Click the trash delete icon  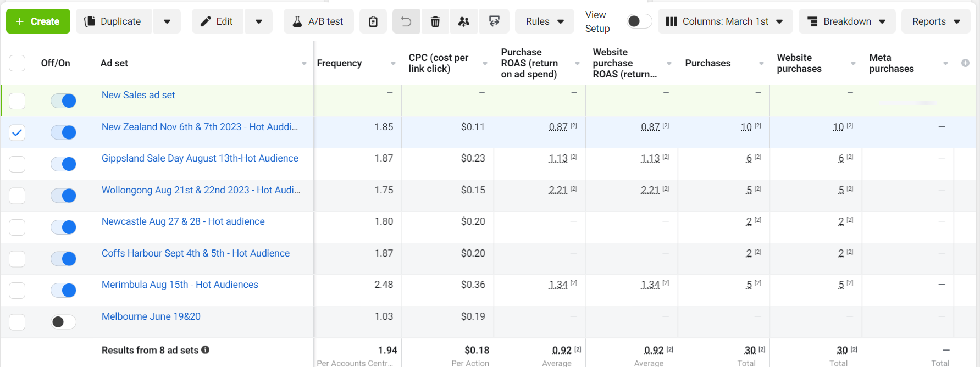click(435, 21)
